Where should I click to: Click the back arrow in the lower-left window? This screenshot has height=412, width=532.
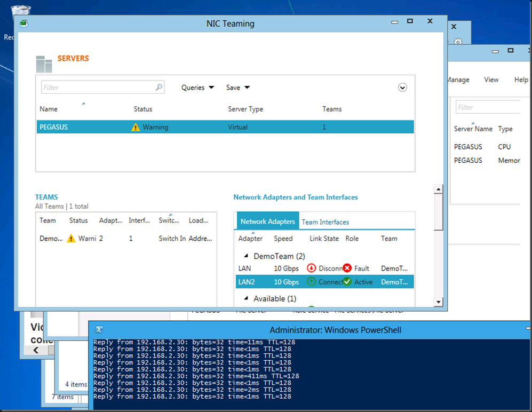(x=36, y=350)
